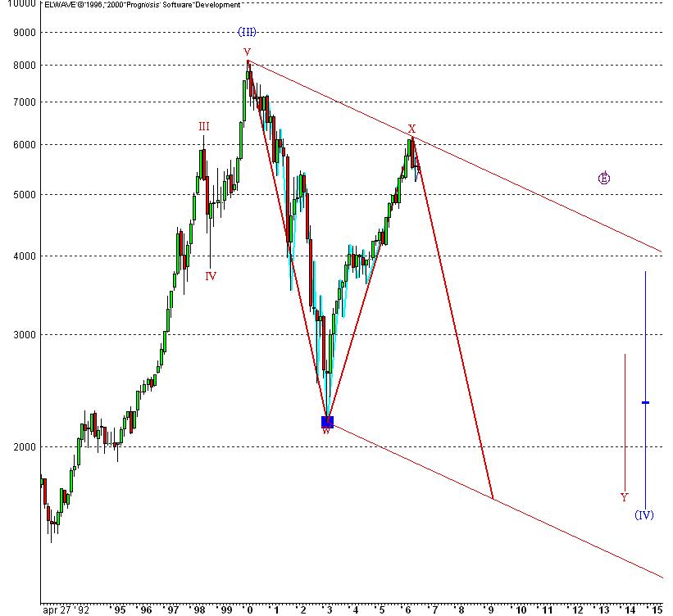Click the blue (IV) projection label
This screenshot has width=673, height=616.
[x=644, y=514]
